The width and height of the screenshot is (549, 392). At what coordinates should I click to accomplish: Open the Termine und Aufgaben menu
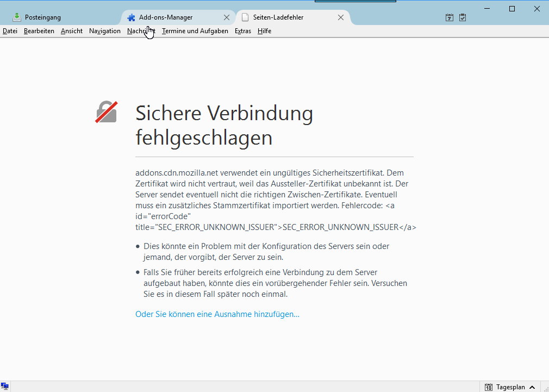pyautogui.click(x=195, y=31)
